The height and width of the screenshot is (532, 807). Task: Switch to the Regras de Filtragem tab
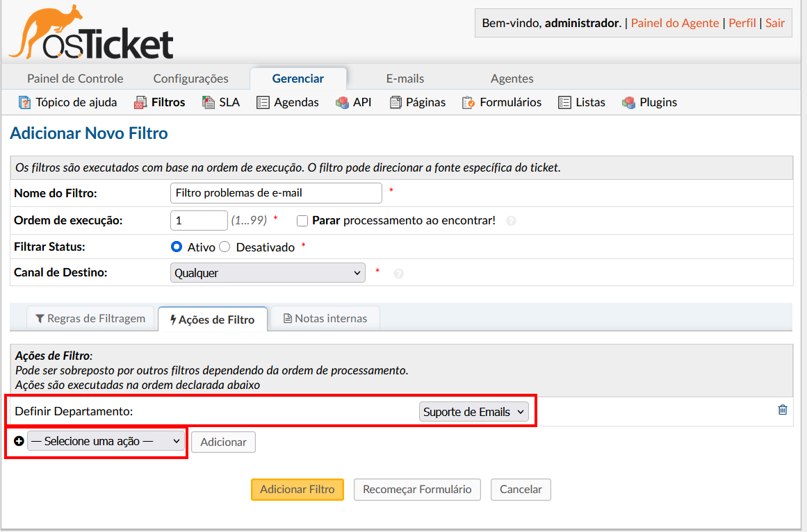tap(90, 318)
